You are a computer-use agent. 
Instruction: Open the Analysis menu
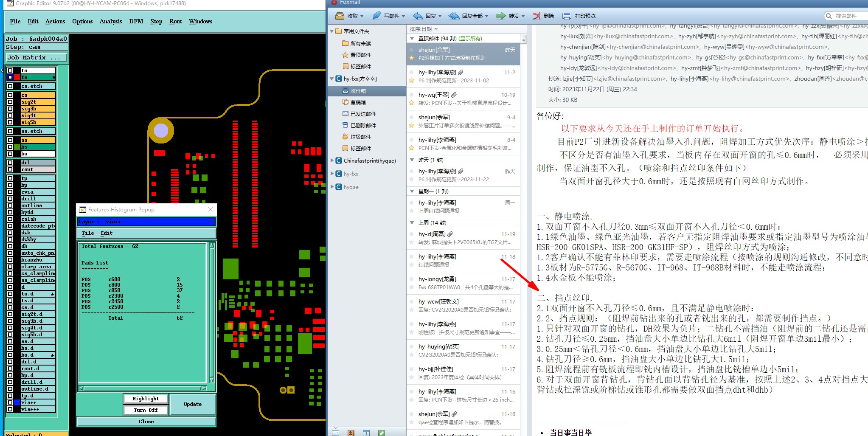pyautogui.click(x=111, y=21)
